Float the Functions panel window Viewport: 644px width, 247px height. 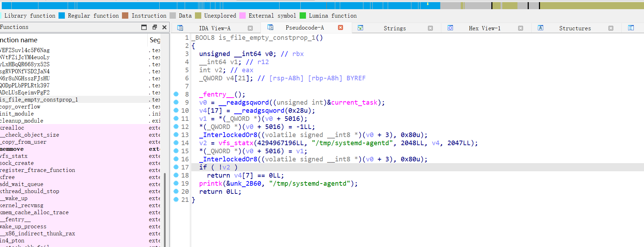pyautogui.click(x=154, y=27)
